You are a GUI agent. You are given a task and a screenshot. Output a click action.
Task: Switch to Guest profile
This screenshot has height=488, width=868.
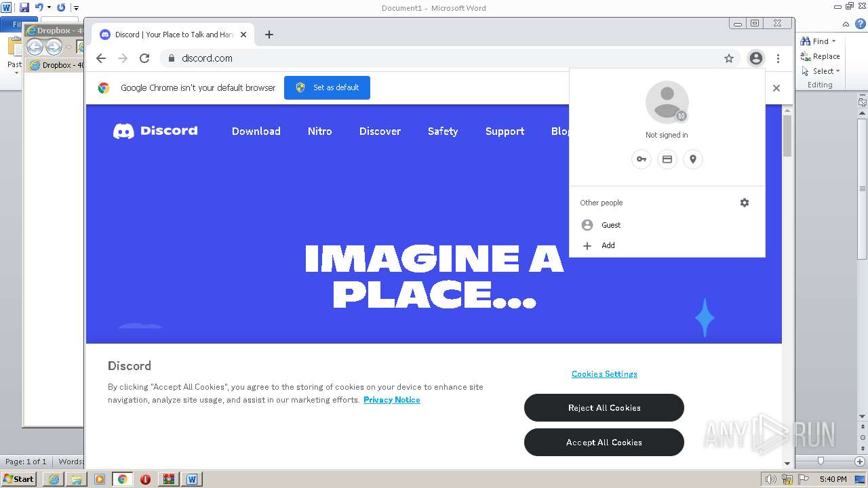[x=667, y=225]
